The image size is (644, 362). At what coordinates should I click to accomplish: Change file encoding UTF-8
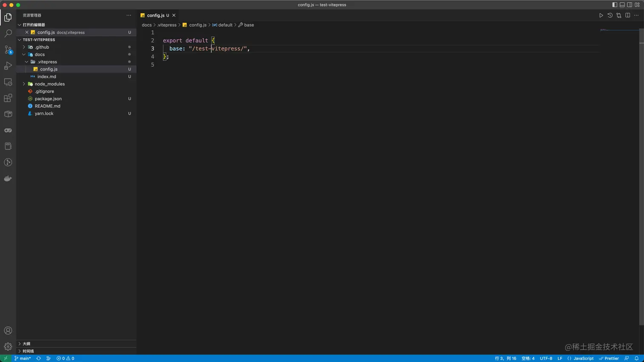point(546,358)
